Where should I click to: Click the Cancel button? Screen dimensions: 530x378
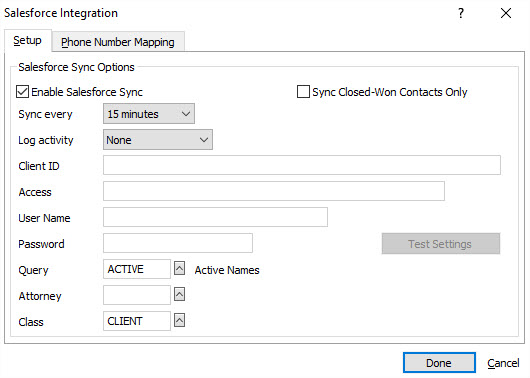pyautogui.click(x=503, y=363)
